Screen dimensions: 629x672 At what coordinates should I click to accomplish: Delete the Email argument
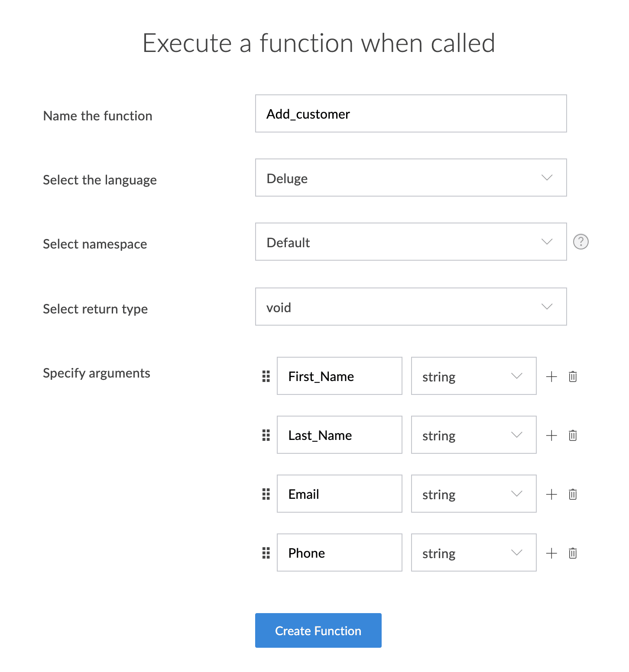click(x=573, y=494)
